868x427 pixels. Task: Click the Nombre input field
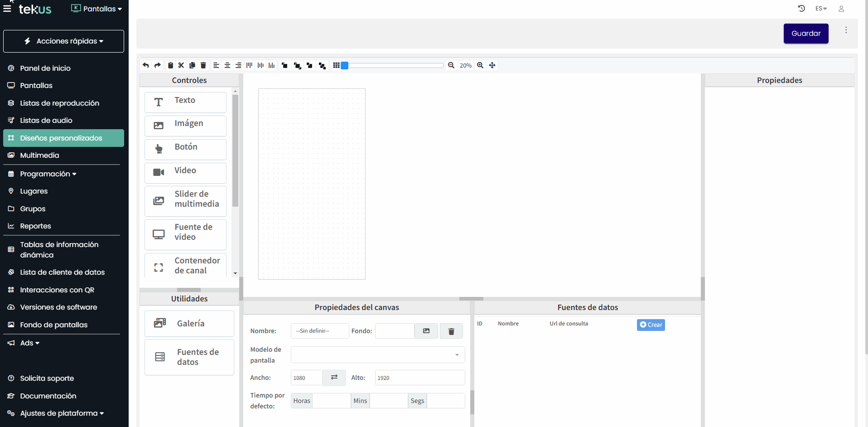tap(320, 331)
